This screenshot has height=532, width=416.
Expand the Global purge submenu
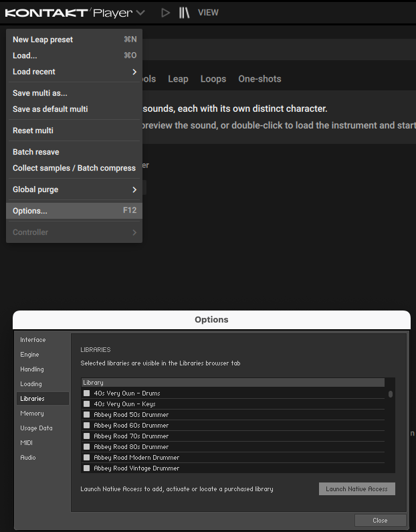(x=74, y=189)
